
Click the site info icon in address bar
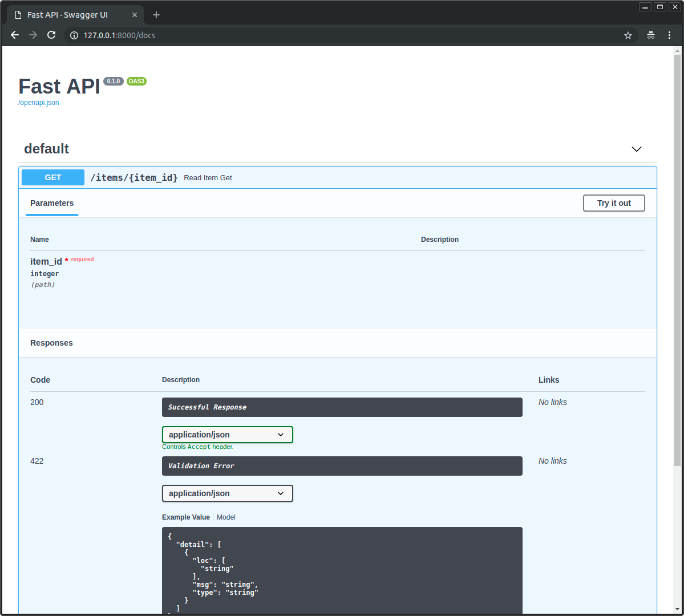click(74, 35)
